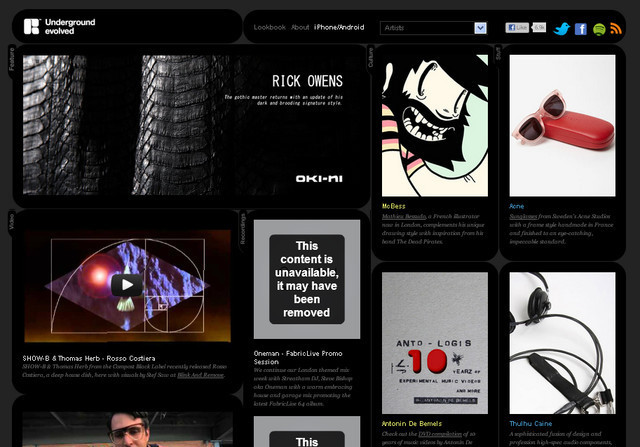Open the Feature side tab
Screen dimensions: 640x447
pos(12,59)
